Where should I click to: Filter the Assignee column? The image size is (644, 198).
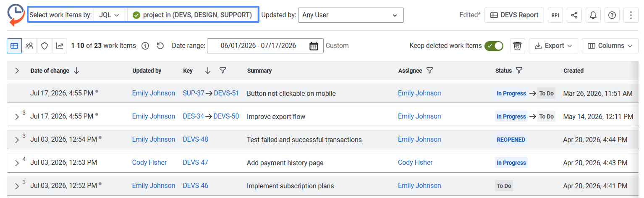pyautogui.click(x=429, y=71)
